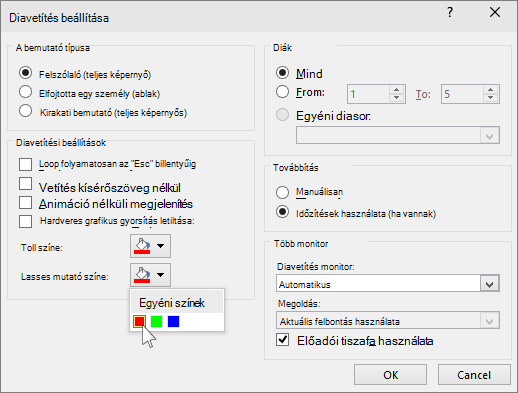Image resolution: width=518 pixels, height=393 pixels.
Task: Increase the To slide number spinner
Action: (x=490, y=90)
